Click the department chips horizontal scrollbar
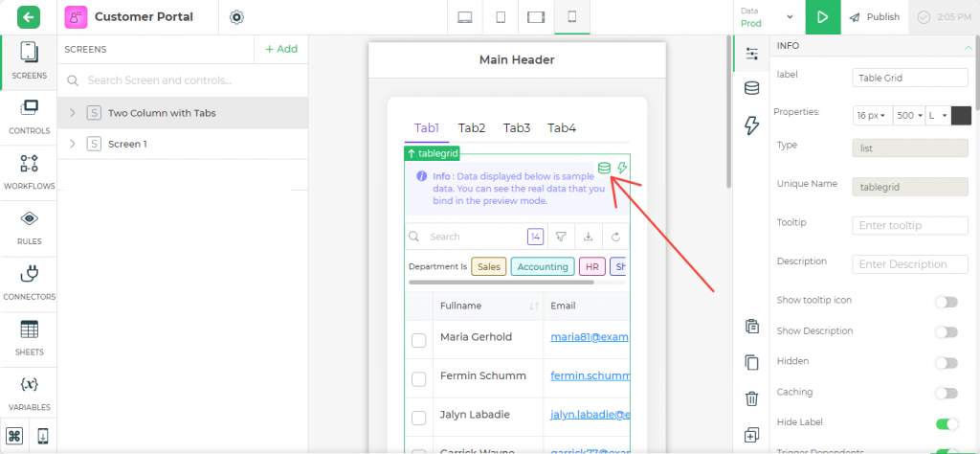980x454 pixels. [x=501, y=282]
